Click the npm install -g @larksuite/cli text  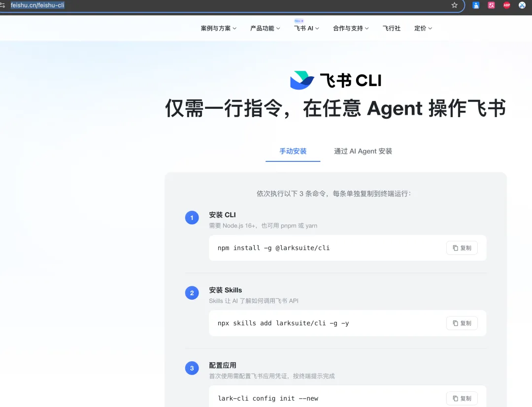pos(273,248)
